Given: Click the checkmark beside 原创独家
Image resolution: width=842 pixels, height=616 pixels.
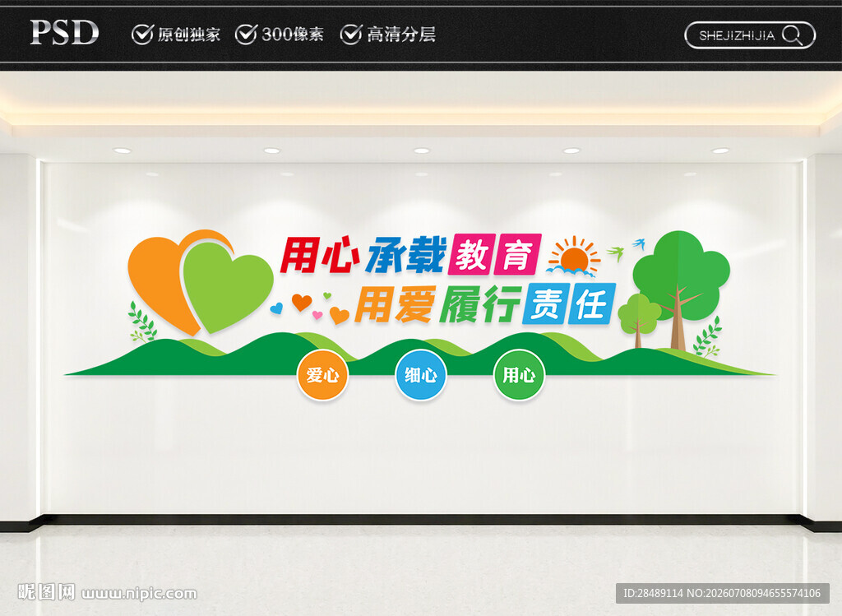Looking at the screenshot, I should coord(142,34).
